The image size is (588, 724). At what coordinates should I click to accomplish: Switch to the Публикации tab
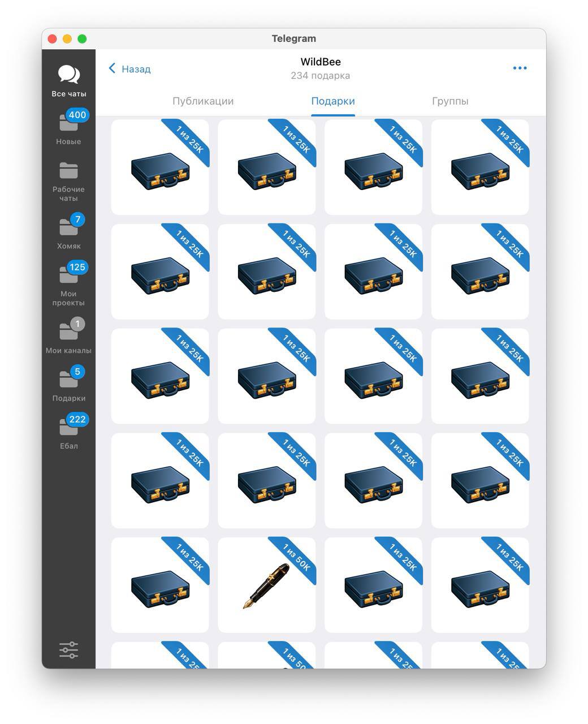pos(203,101)
